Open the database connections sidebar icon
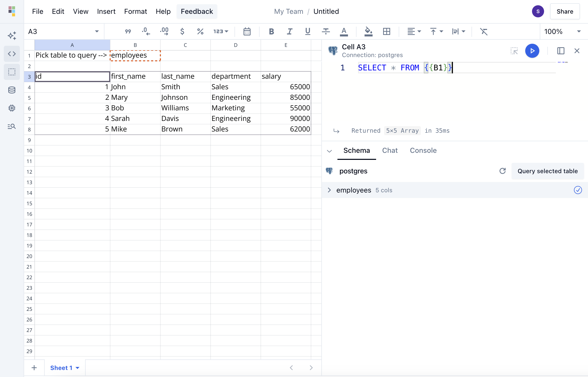588x377 pixels. 12,90
